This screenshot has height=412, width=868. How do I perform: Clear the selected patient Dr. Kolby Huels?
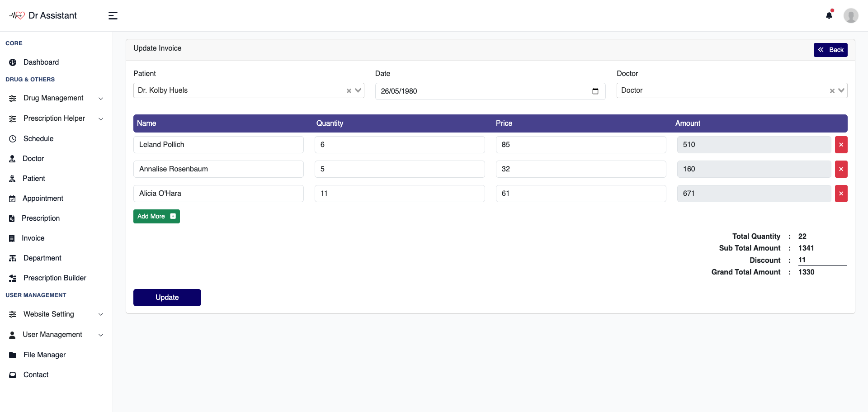tap(349, 91)
